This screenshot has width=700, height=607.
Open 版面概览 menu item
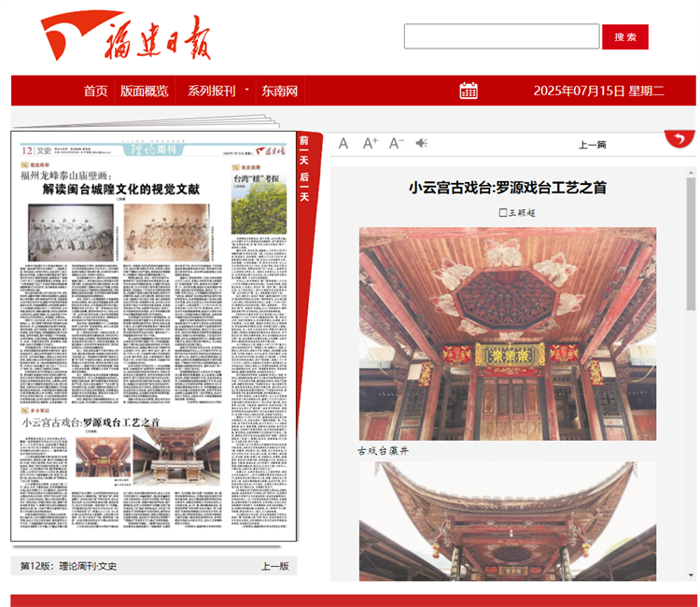(x=145, y=91)
